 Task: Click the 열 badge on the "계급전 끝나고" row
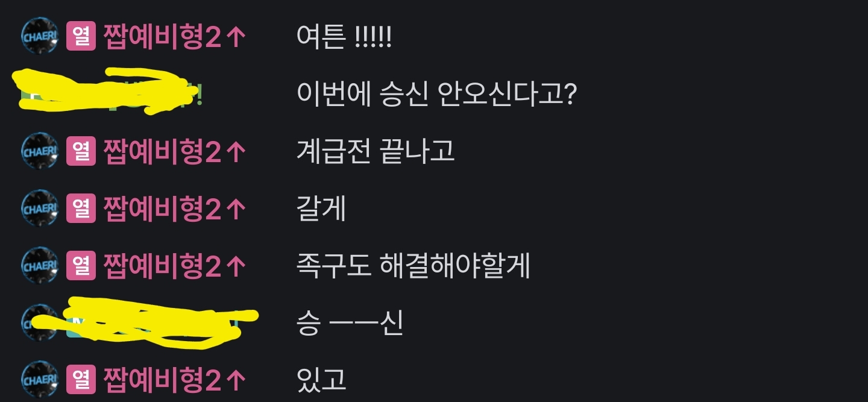81,151
